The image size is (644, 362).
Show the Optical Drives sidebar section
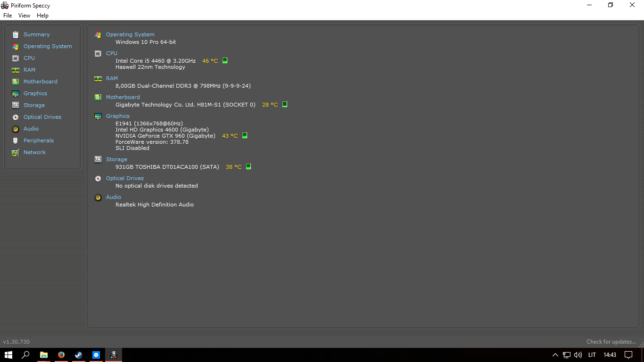42,117
